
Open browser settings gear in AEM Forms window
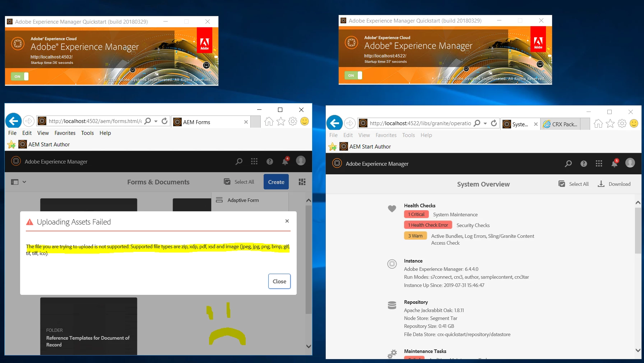293,122
